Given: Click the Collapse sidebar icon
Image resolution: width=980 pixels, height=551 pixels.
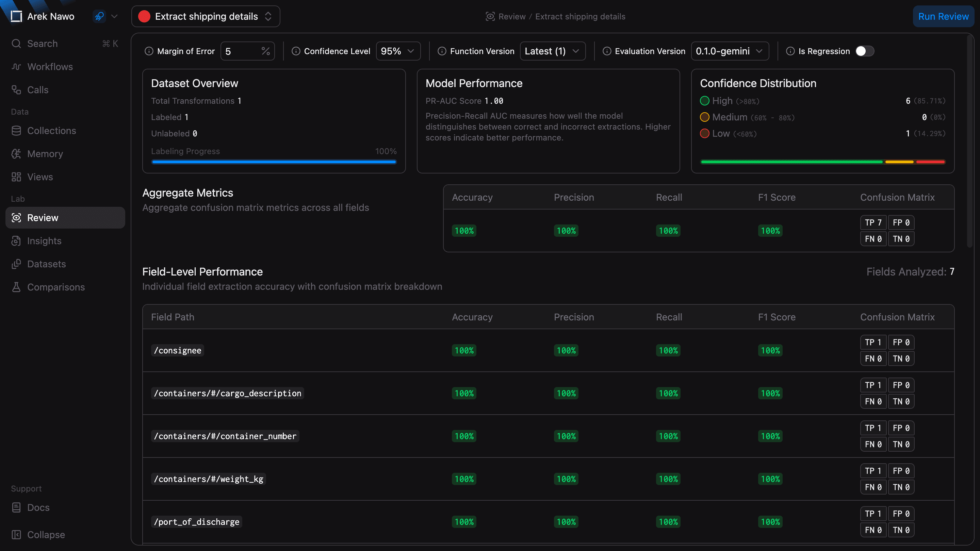Looking at the screenshot, I should (x=16, y=535).
